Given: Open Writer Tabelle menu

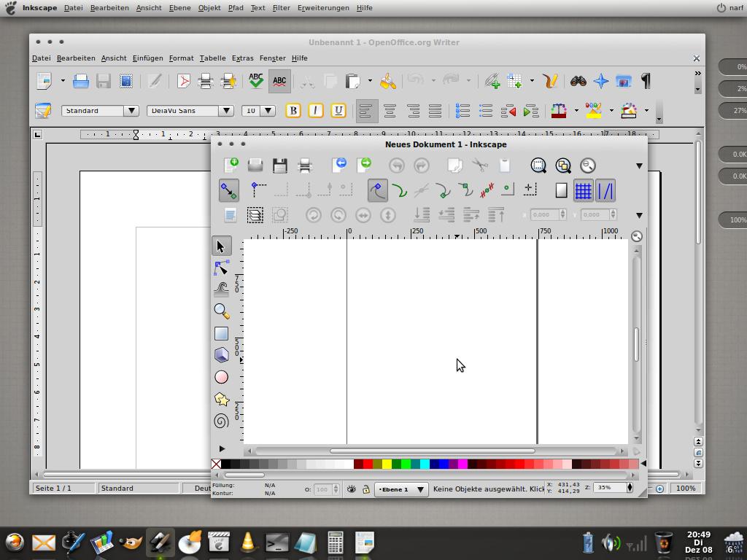Looking at the screenshot, I should coord(212,58).
